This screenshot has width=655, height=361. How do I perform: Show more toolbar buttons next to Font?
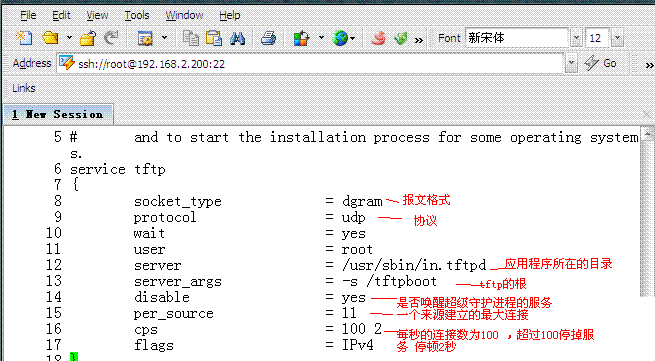418,41
